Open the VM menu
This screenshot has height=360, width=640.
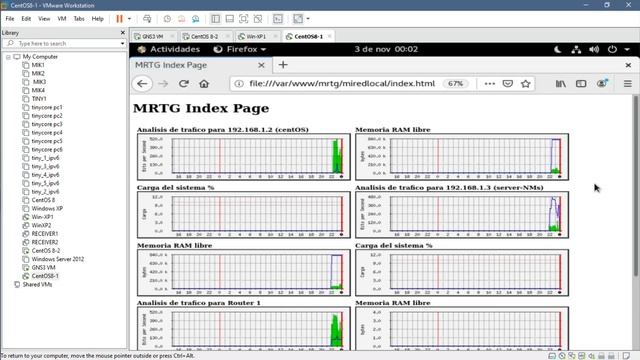coord(62,19)
